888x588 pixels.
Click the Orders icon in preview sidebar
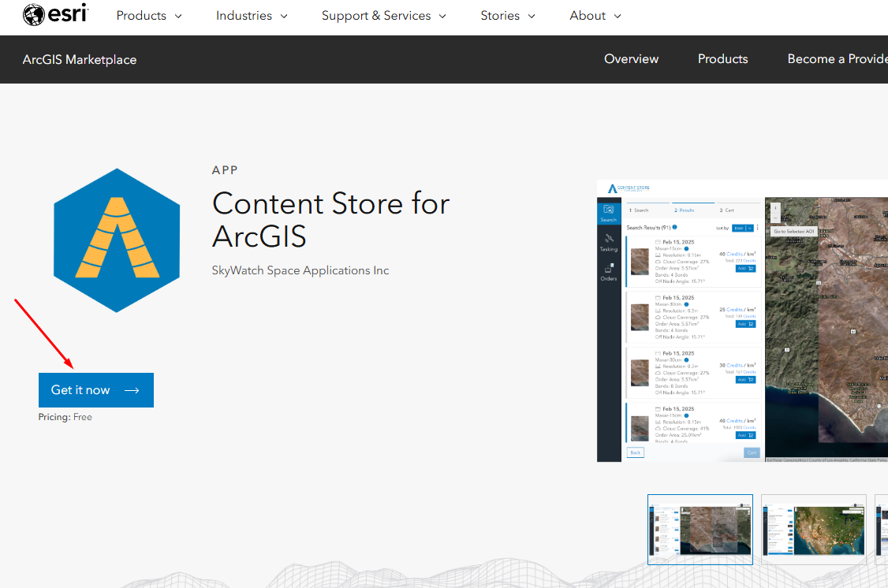[609, 272]
